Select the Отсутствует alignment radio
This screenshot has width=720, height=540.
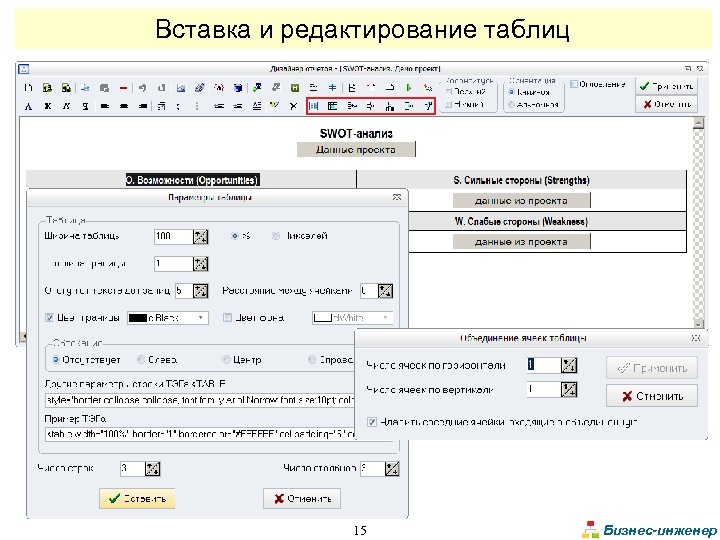[x=56, y=360]
